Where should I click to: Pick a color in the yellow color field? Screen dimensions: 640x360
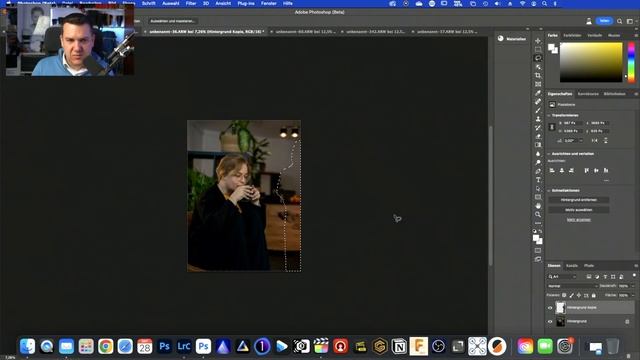pyautogui.click(x=591, y=62)
